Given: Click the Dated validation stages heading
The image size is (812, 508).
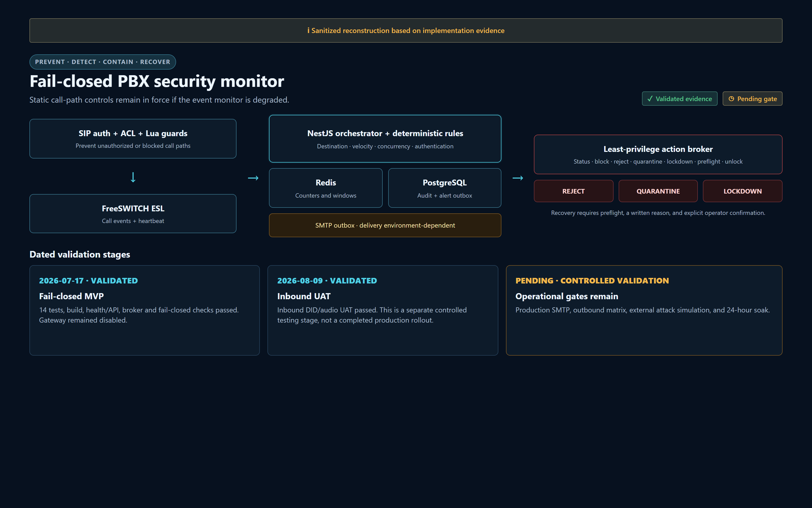Looking at the screenshot, I should coord(80,255).
